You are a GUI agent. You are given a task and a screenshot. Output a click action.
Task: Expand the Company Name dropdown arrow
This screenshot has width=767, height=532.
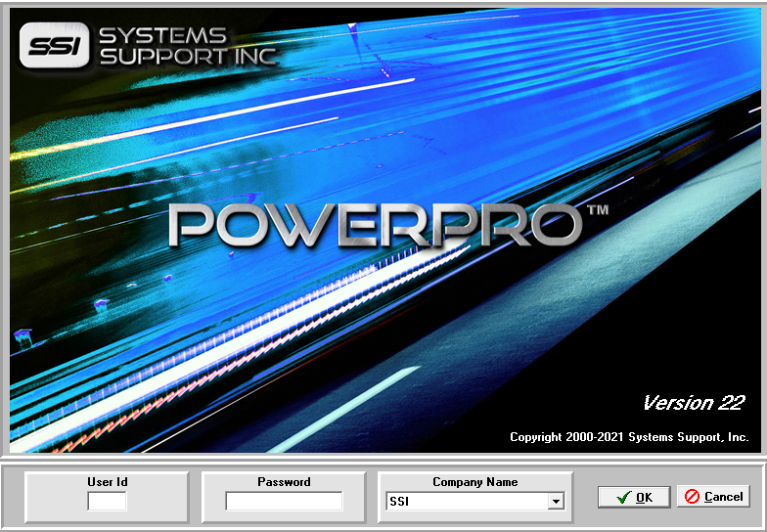coord(556,502)
